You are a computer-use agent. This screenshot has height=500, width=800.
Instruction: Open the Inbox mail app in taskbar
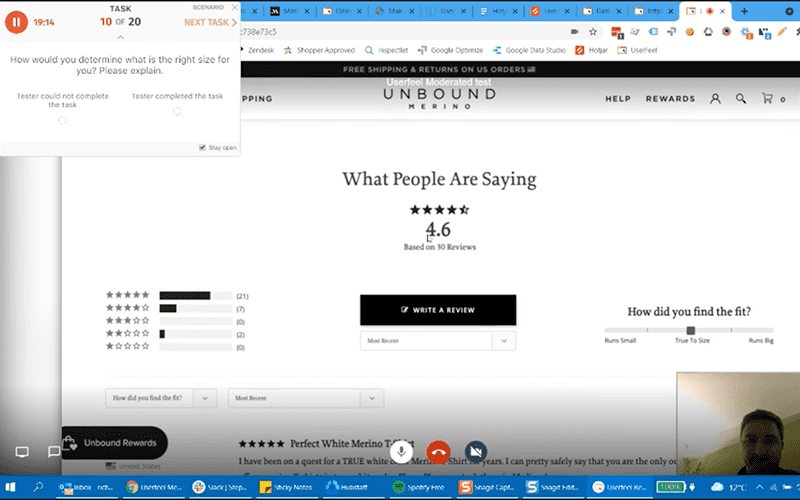pyautogui.click(x=86, y=487)
